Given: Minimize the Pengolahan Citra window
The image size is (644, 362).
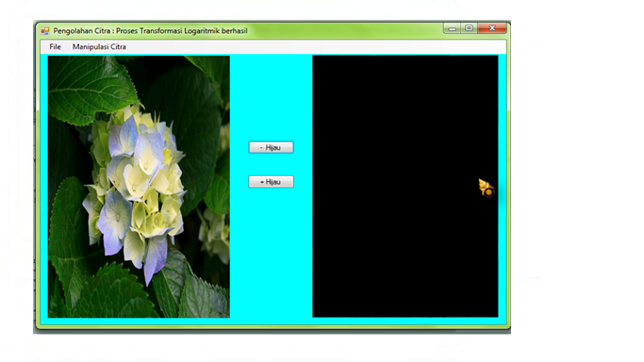Looking at the screenshot, I should [453, 28].
